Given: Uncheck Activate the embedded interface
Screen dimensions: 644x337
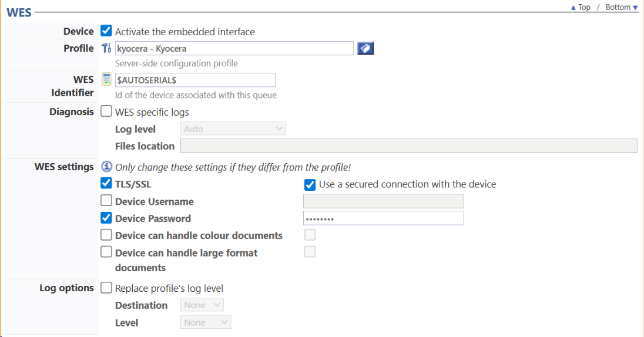Looking at the screenshot, I should [x=106, y=31].
